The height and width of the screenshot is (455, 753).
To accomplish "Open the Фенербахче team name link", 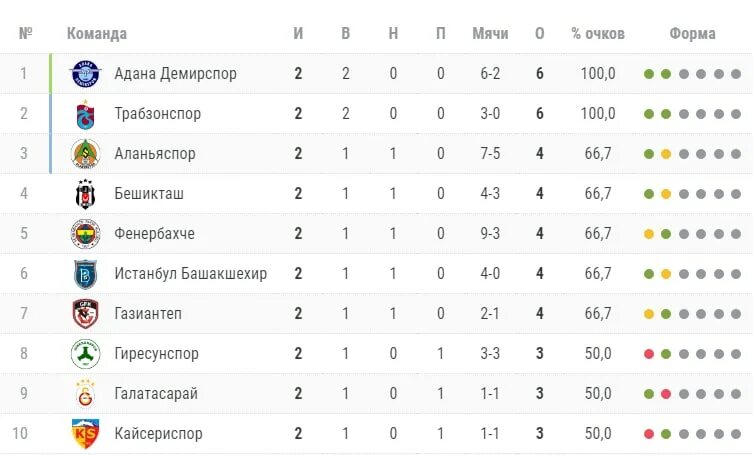I will (x=154, y=234).
